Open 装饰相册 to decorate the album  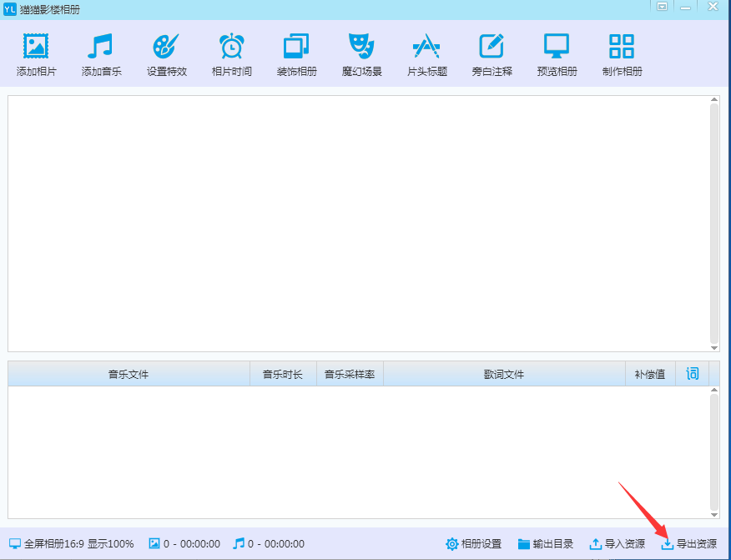(x=296, y=53)
